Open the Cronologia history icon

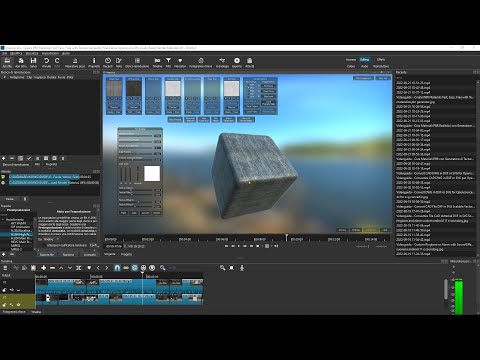click(222, 62)
